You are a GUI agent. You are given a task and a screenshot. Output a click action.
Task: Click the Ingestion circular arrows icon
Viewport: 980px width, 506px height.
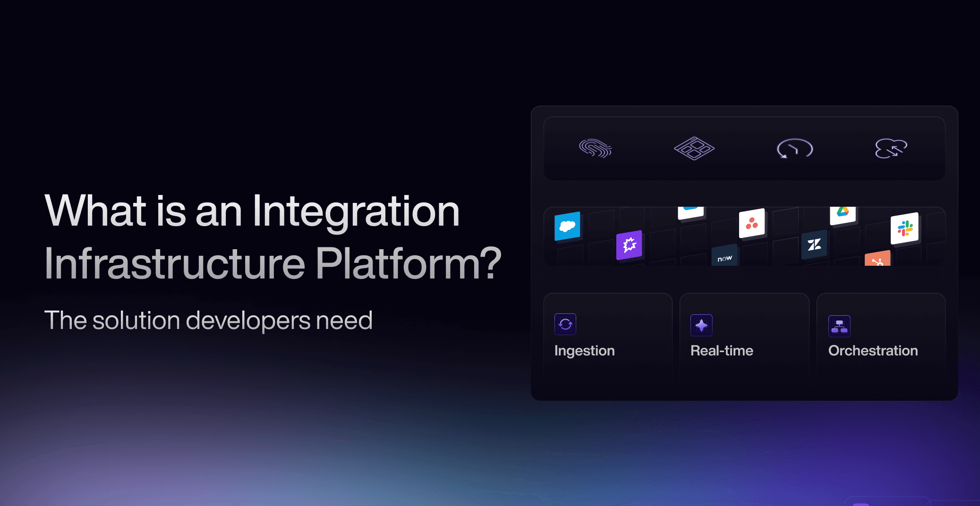(565, 324)
